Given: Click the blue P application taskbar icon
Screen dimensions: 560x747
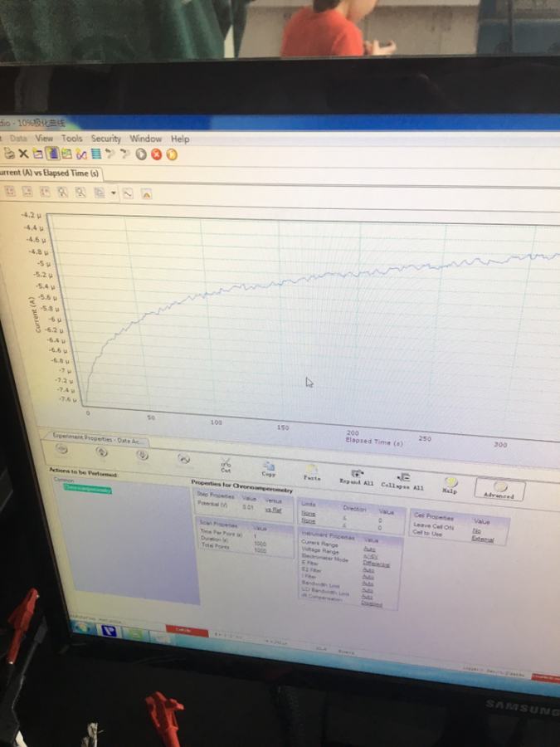Looking at the screenshot, I should pos(109,631).
